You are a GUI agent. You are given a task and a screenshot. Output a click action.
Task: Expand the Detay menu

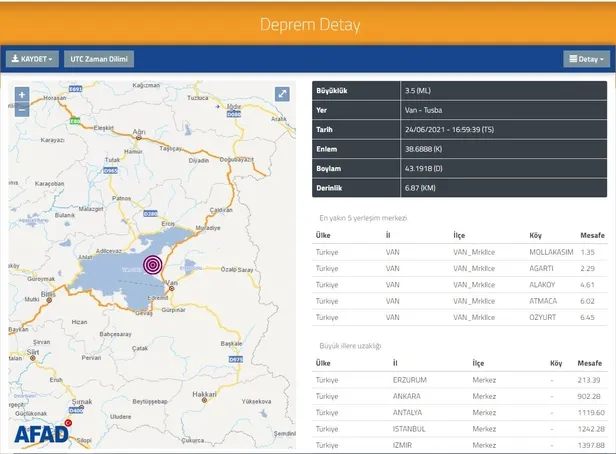tap(586, 59)
